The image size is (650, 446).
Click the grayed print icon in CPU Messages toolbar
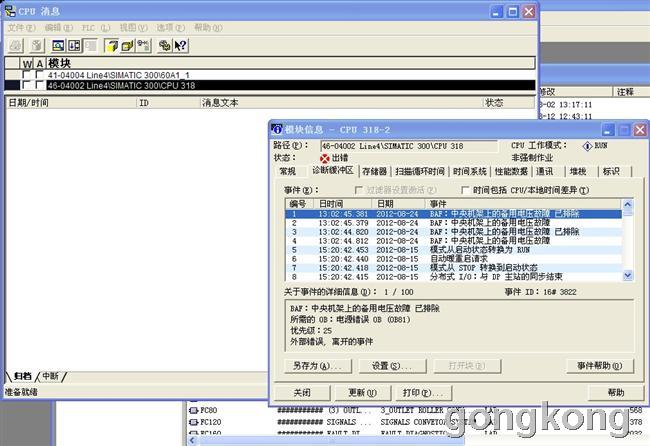16,46
